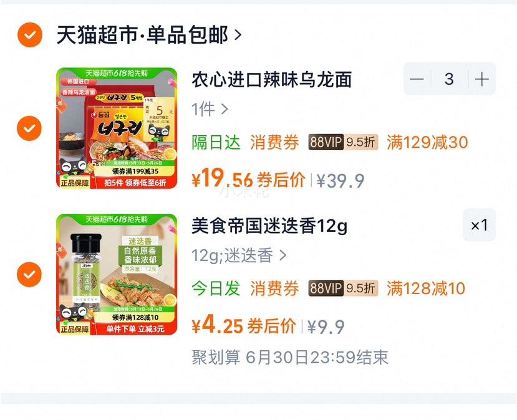The width and height of the screenshot is (517, 420).
Task: Expand the 12g;迷迭香 specification selector
Action: click(x=239, y=255)
